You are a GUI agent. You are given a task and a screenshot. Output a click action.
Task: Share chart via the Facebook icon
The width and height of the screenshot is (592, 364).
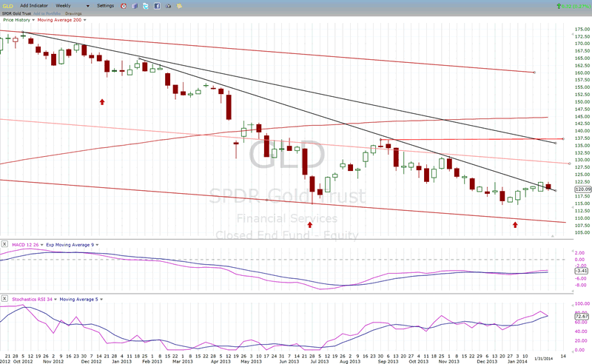coord(157,6)
